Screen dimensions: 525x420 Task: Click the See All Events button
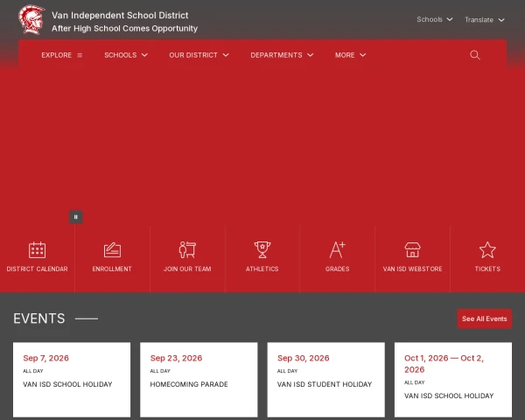pyautogui.click(x=485, y=318)
